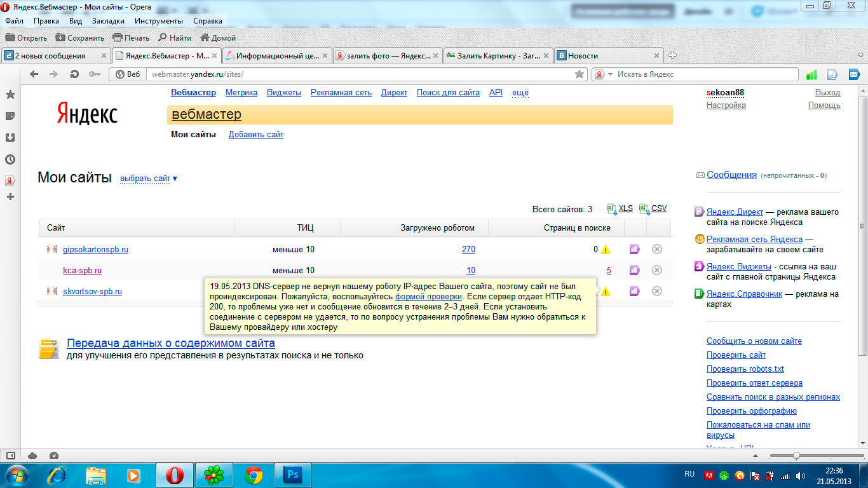Click warning triangle in gipsokartonspb.ru row

606,249
